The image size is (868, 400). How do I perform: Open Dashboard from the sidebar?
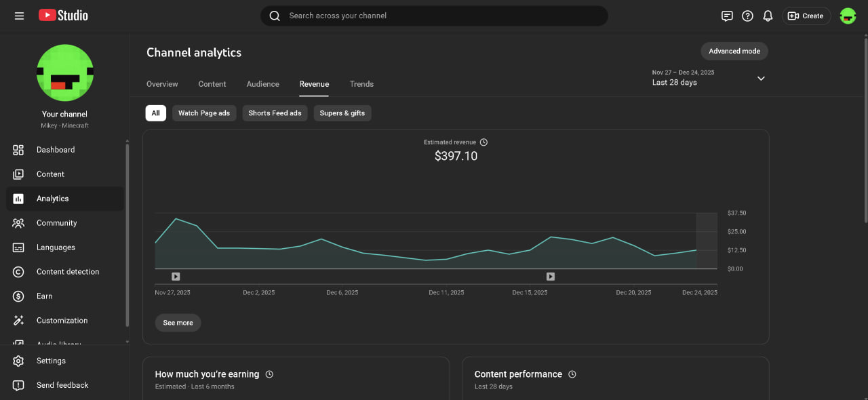pos(56,150)
